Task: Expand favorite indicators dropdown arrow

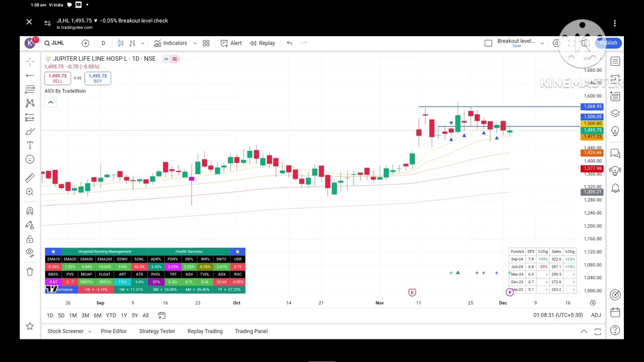Action: pos(195,43)
